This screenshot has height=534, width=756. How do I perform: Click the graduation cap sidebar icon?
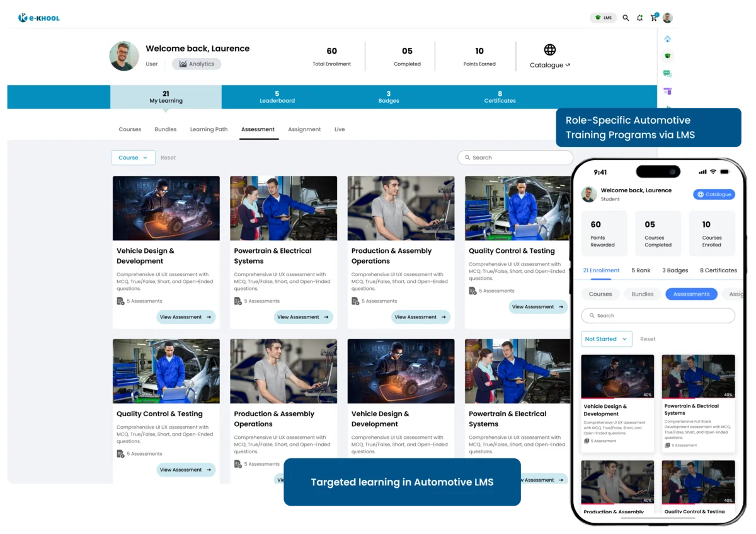point(667,56)
